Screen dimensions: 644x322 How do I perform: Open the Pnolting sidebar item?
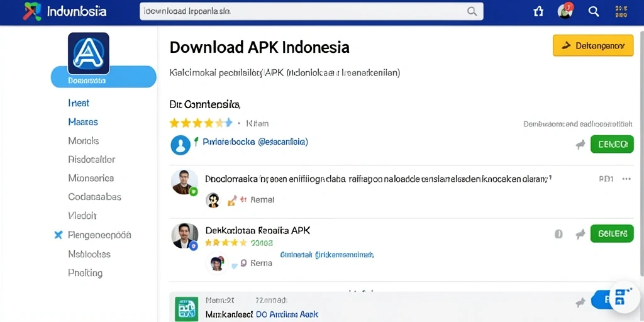pyautogui.click(x=85, y=273)
